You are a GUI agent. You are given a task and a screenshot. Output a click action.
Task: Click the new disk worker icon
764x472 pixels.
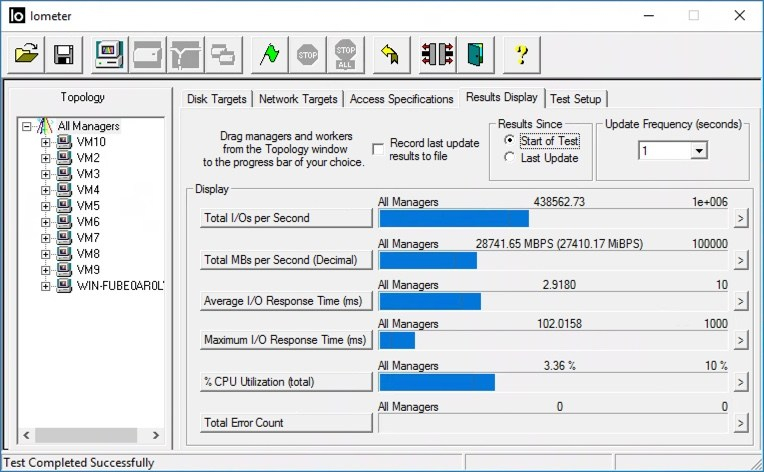147,55
